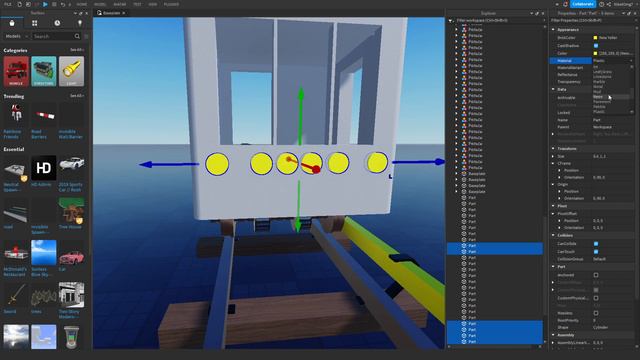Switch to the HOME ribbon tab

click(82, 4)
